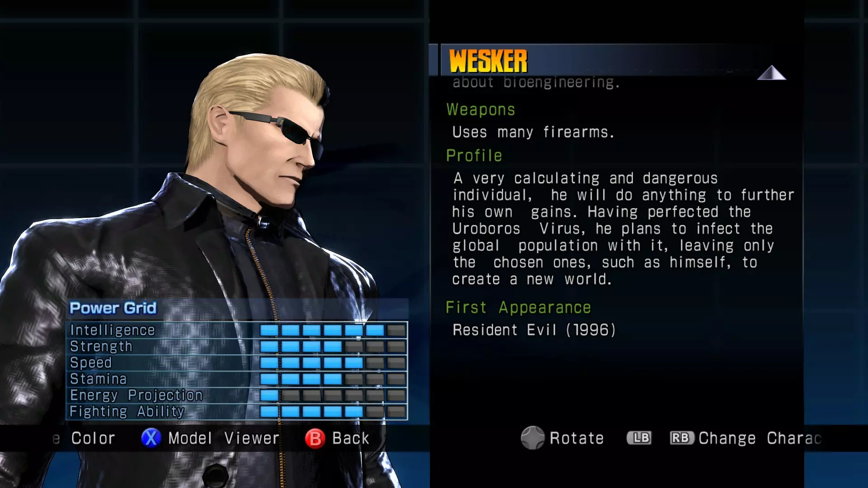Select the First Appearance section heading

(x=519, y=308)
